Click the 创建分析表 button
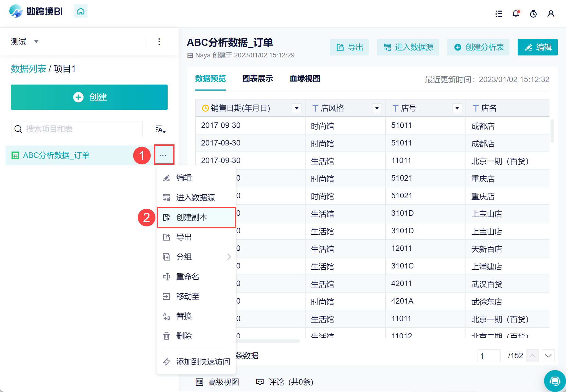The image size is (566, 392). click(x=478, y=47)
